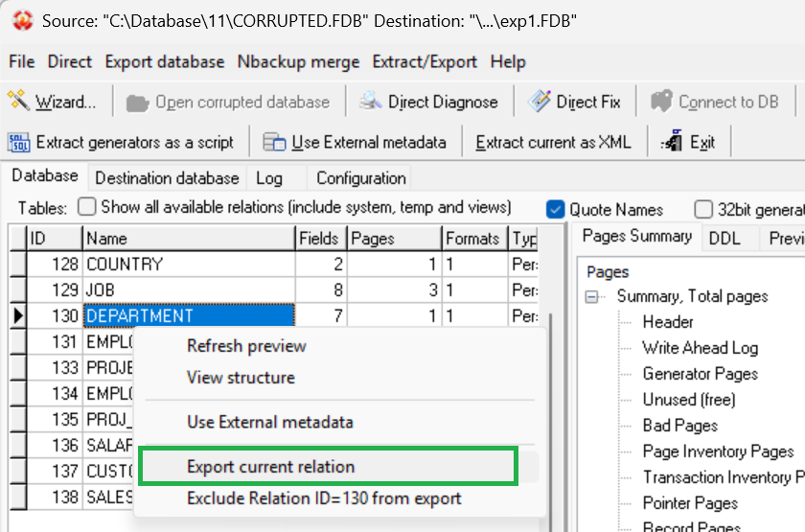Enable Show all available relations checkbox
The width and height of the screenshot is (805, 532).
(87, 207)
